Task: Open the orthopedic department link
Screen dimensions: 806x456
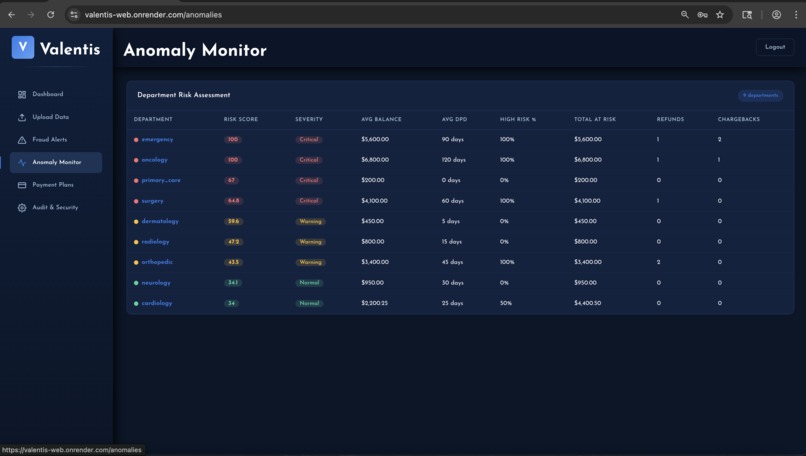Action: [x=157, y=262]
